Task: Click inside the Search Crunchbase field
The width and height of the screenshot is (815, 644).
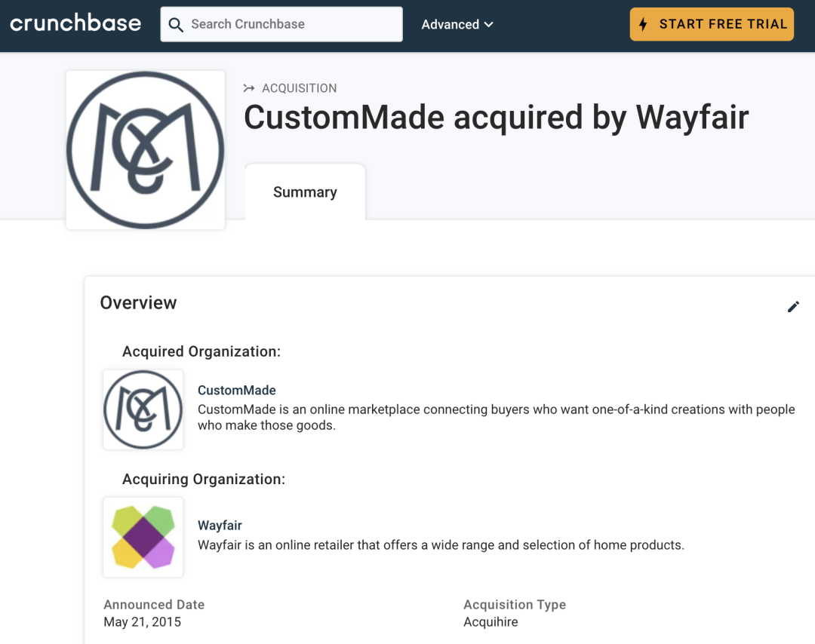Action: pos(291,24)
